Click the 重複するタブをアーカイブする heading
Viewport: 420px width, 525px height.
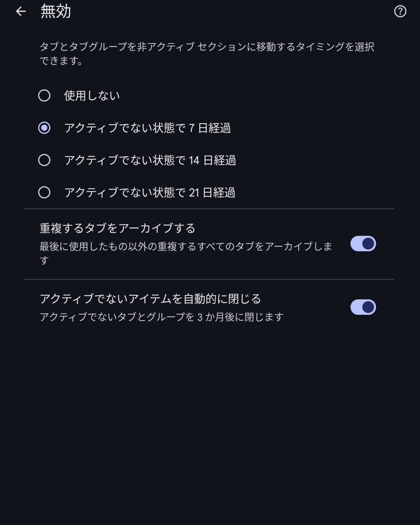117,228
